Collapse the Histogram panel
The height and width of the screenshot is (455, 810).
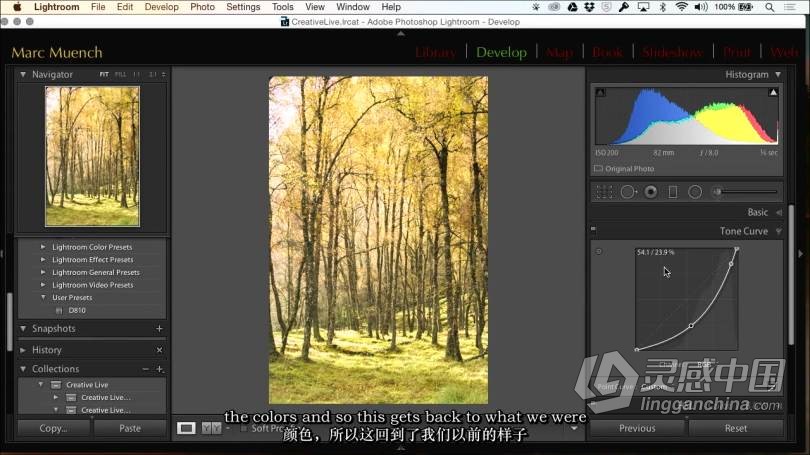[x=778, y=75]
